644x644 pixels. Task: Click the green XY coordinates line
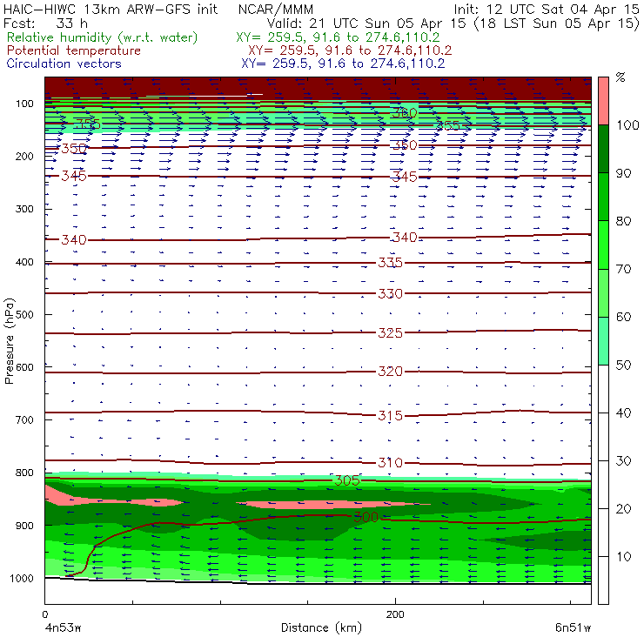coord(338,37)
